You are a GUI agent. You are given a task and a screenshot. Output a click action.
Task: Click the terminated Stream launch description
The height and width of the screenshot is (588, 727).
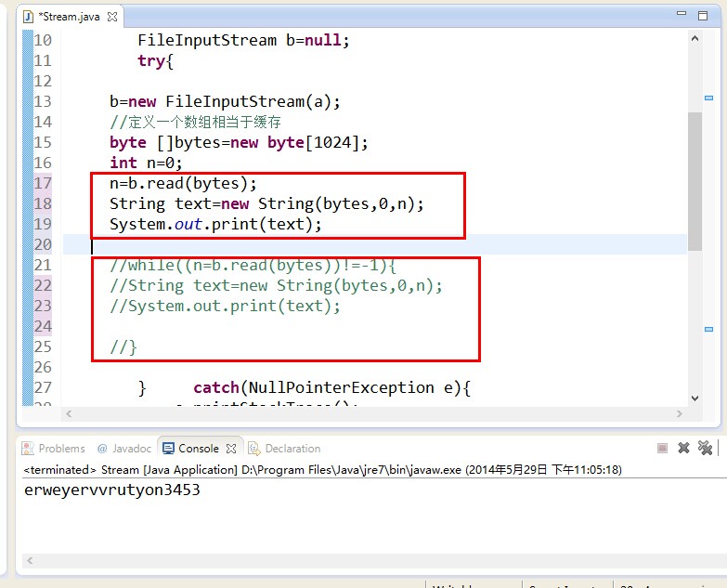tap(323, 470)
